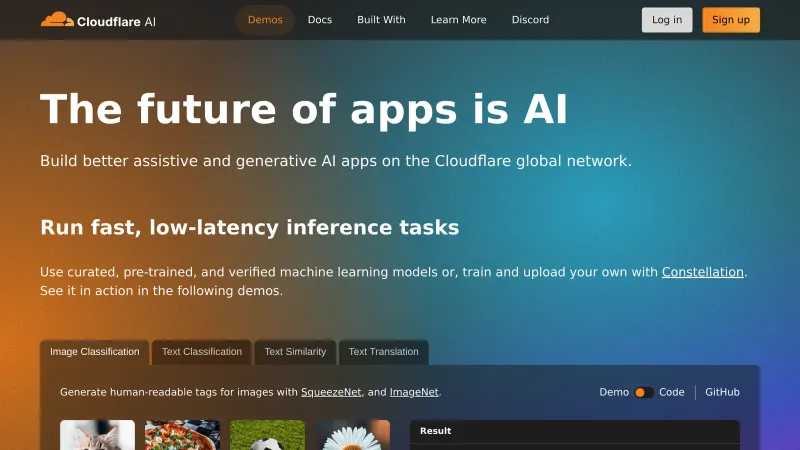Click the Cloudflare AI logo

[98, 20]
